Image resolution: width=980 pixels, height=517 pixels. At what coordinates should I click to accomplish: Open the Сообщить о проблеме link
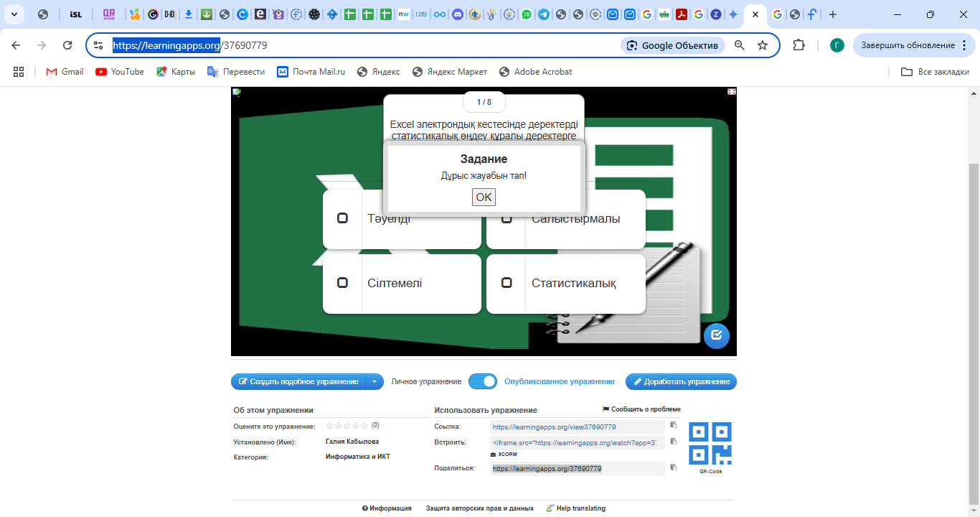[x=641, y=409]
